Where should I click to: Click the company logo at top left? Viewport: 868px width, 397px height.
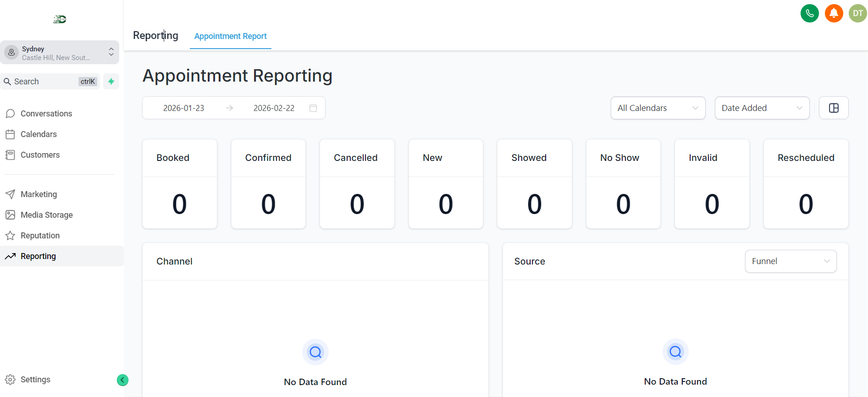tap(60, 19)
